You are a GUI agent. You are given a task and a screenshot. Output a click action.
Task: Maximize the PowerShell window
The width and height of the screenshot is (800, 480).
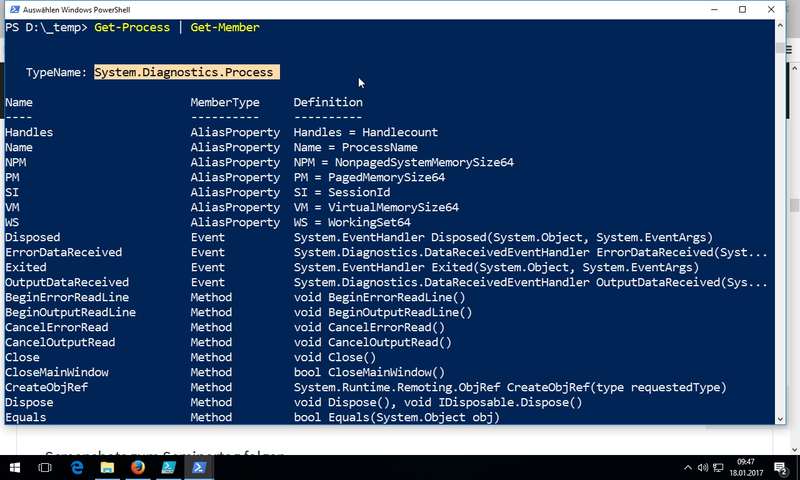click(742, 9)
